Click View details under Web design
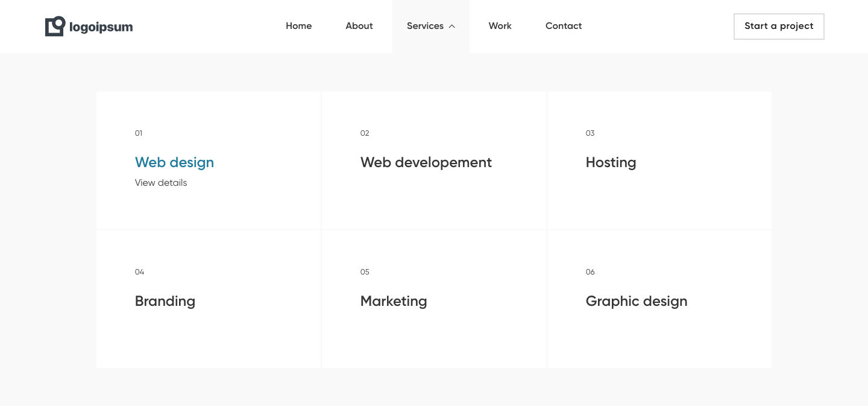Viewport: 868px width, 406px height. click(161, 183)
